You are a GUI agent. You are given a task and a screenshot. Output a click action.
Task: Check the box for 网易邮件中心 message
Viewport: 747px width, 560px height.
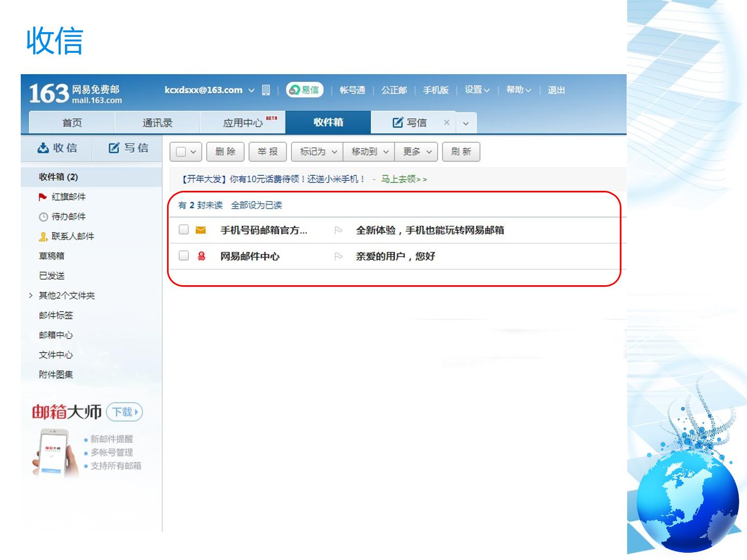click(x=184, y=255)
